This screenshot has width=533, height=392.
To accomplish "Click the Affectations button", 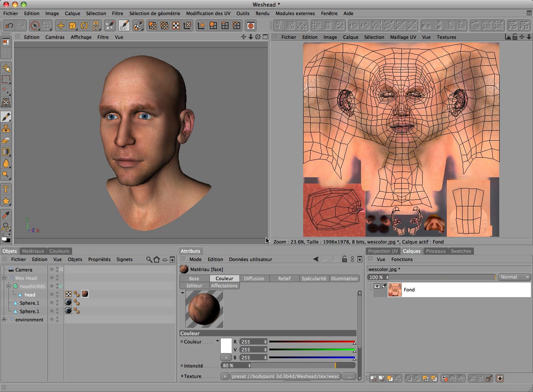I will click(224, 285).
